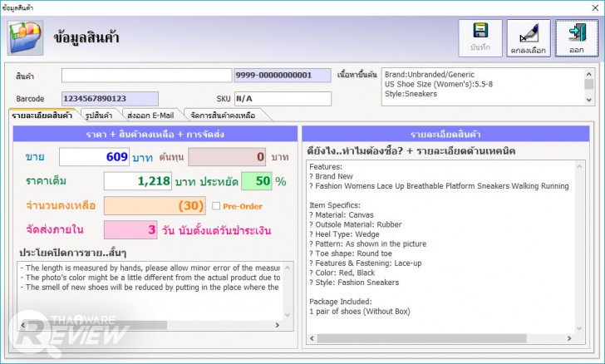Open the รูปสินค้า tab
605x364 pixels.
pyautogui.click(x=99, y=115)
